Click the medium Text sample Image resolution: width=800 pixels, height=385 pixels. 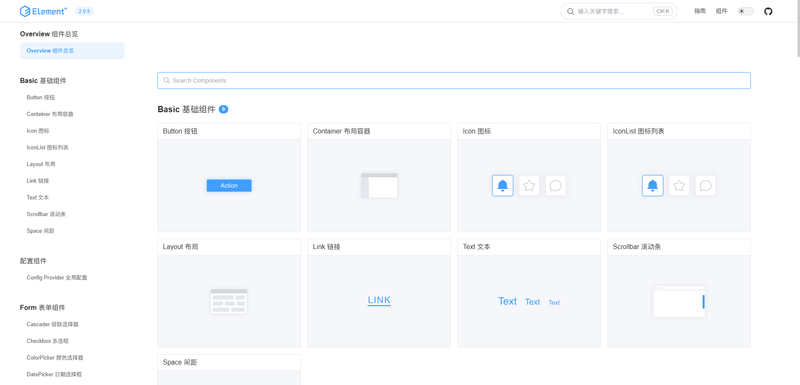tap(533, 302)
